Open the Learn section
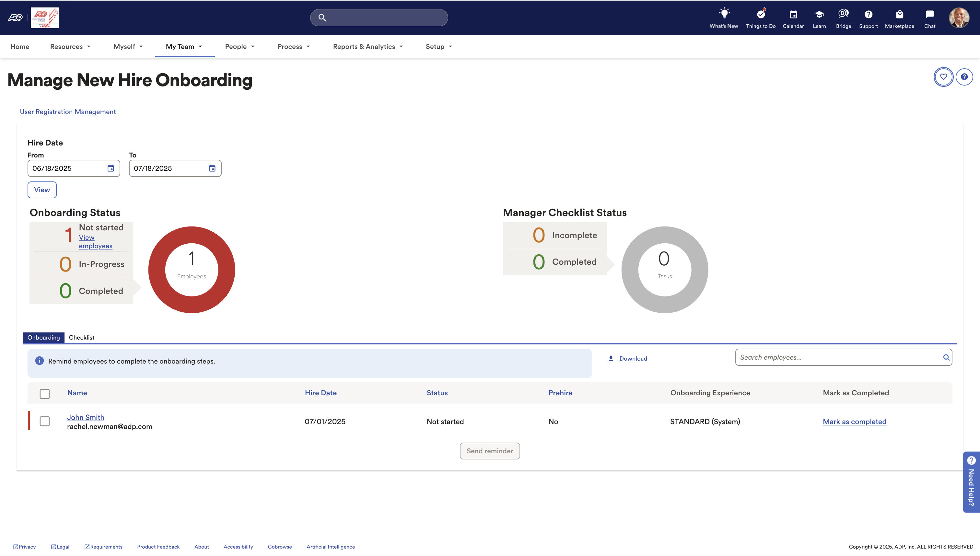 tap(819, 17)
